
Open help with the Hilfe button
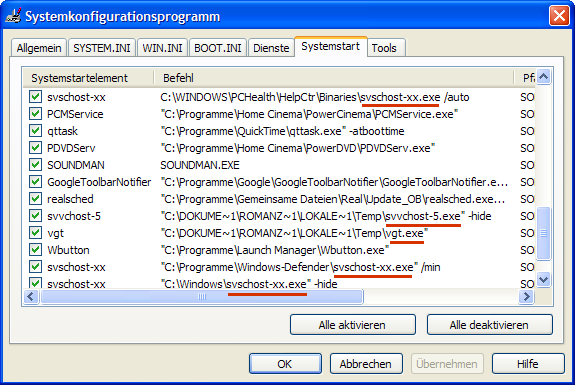528,364
